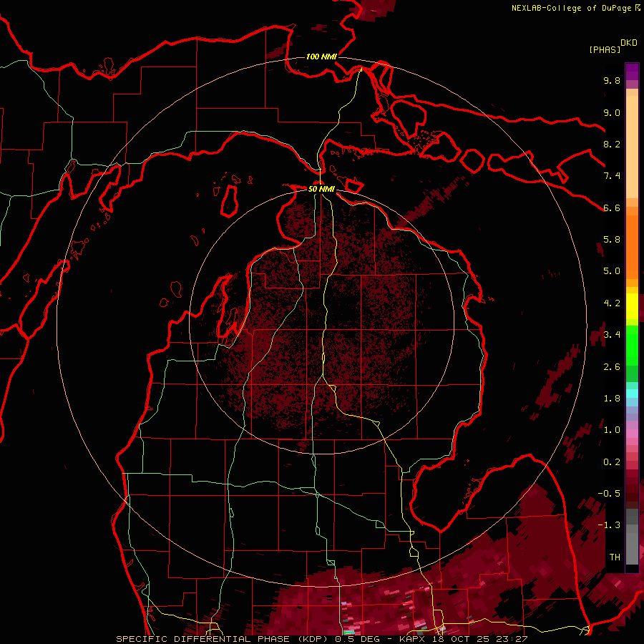Click the 3.4 value on the color scale
This screenshot has height=644, width=644.
point(612,335)
